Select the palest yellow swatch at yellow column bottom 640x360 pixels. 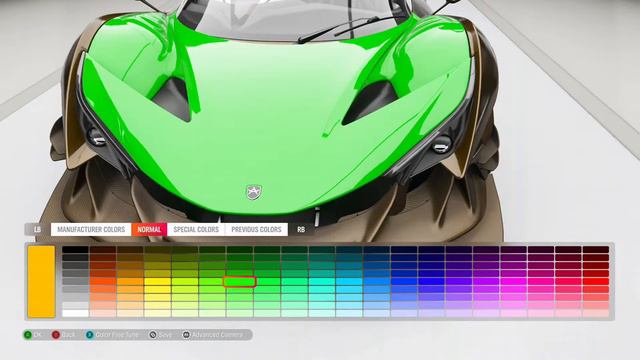coord(158,313)
